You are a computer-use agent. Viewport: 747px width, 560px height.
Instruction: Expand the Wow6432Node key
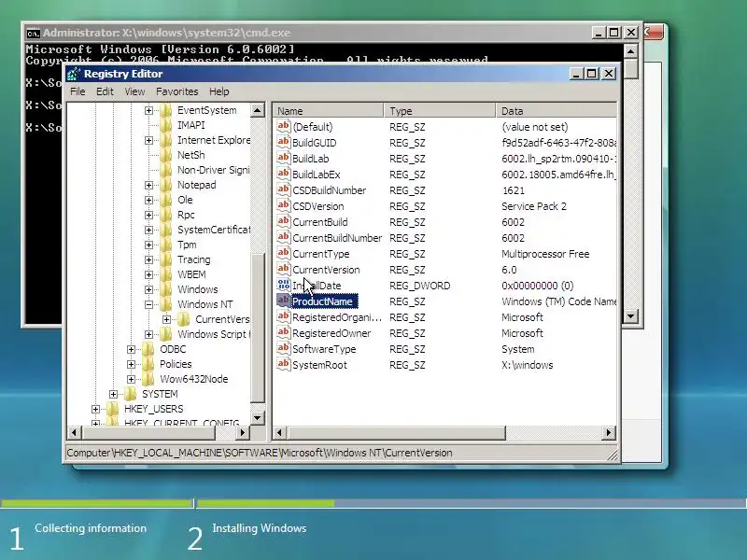point(131,379)
